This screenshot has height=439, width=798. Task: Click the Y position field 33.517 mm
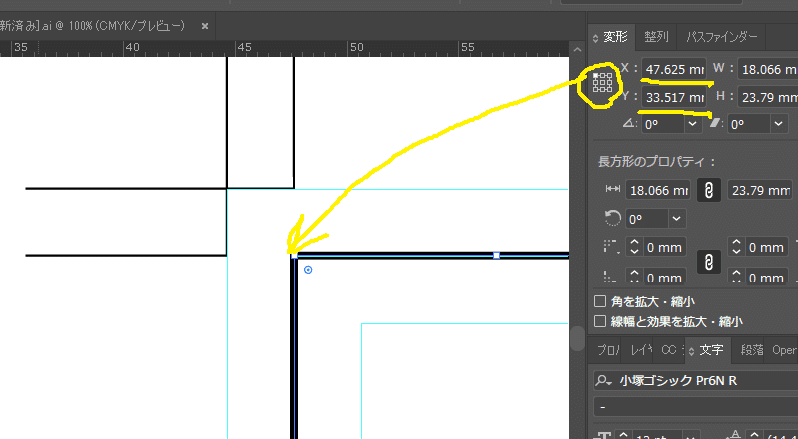674,97
